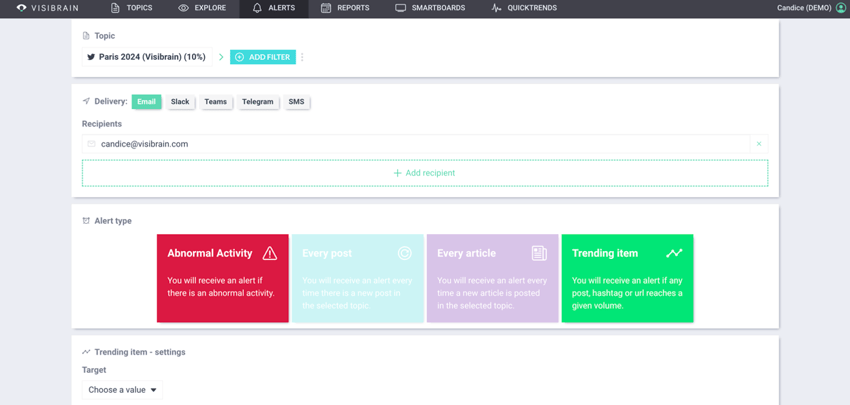850x405 pixels.
Task: Click the green chevron after the topic chip
Action: pyautogui.click(x=221, y=57)
